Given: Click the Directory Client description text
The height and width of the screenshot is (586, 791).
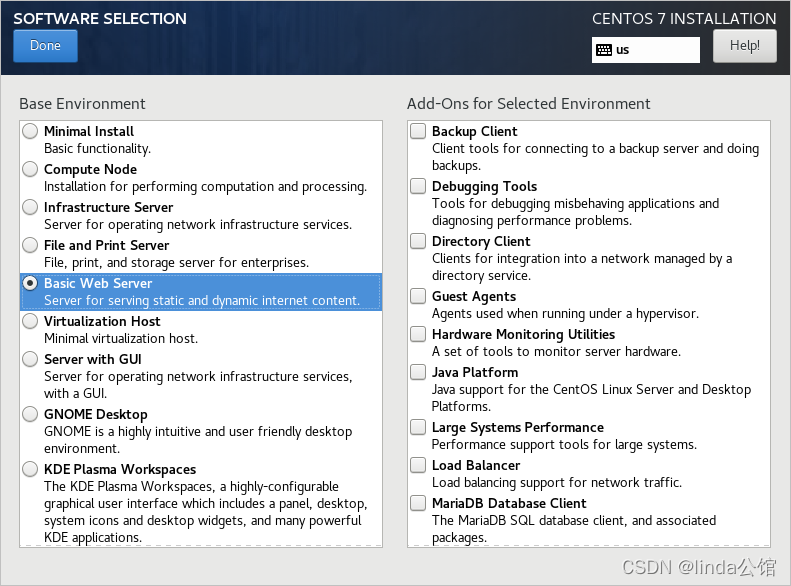Looking at the screenshot, I should click(582, 267).
